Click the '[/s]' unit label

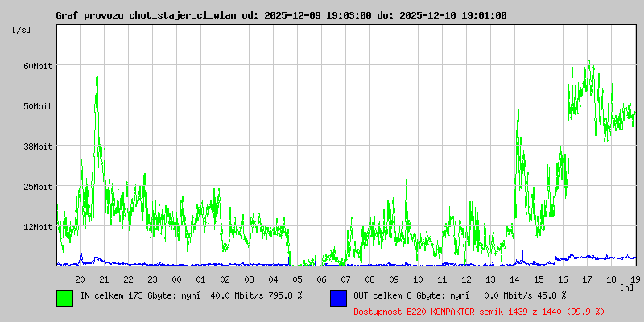pos(22,30)
